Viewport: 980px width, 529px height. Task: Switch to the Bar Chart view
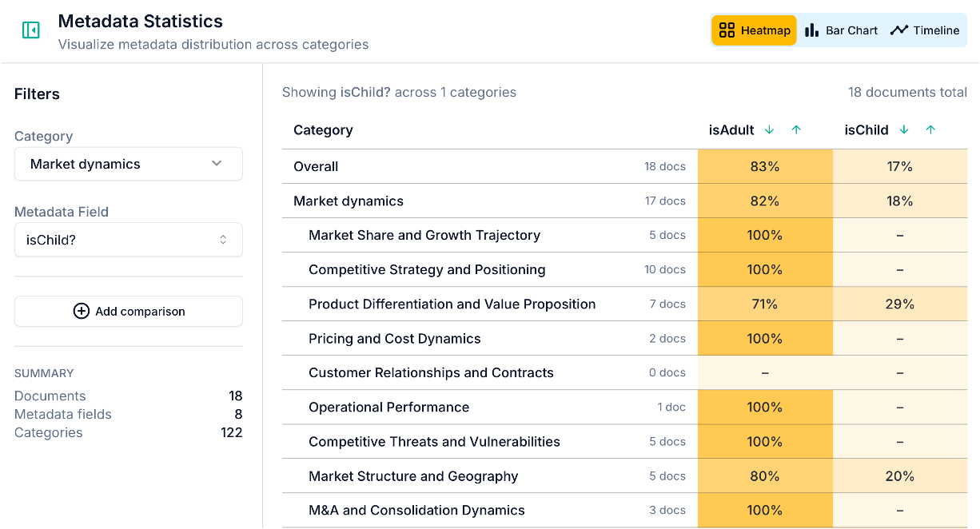[x=842, y=30]
